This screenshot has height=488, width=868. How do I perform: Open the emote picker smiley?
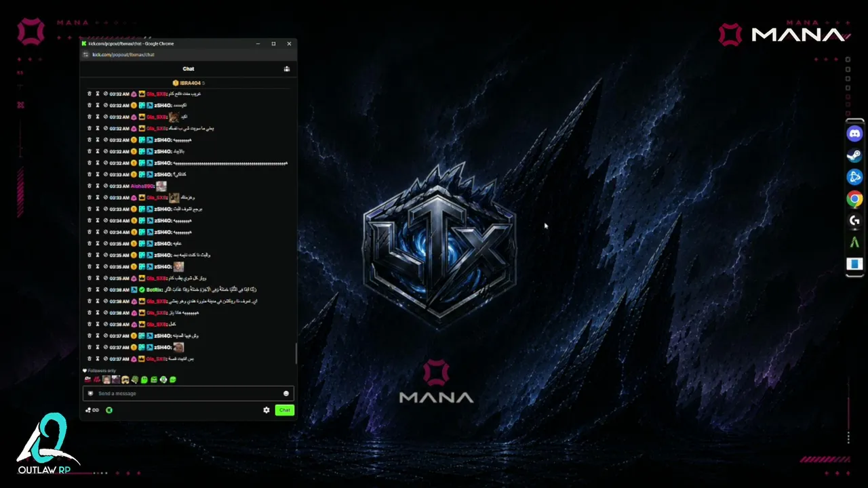286,393
